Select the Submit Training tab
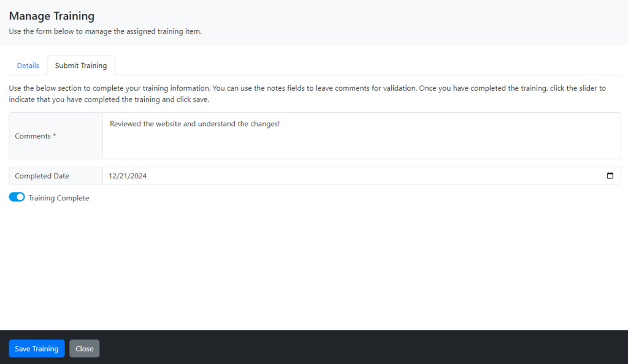This screenshot has width=628, height=364. pyautogui.click(x=81, y=66)
